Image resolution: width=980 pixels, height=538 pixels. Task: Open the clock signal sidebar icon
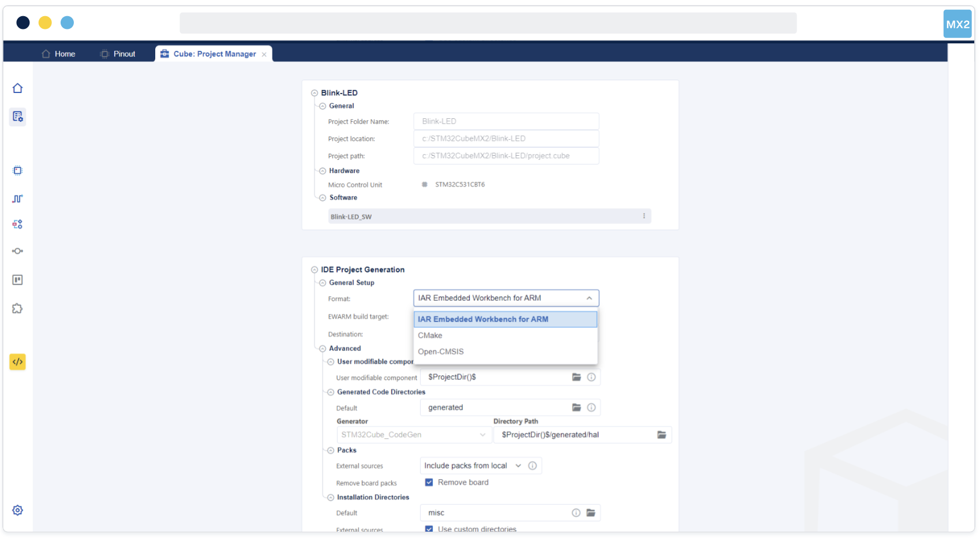pos(17,199)
